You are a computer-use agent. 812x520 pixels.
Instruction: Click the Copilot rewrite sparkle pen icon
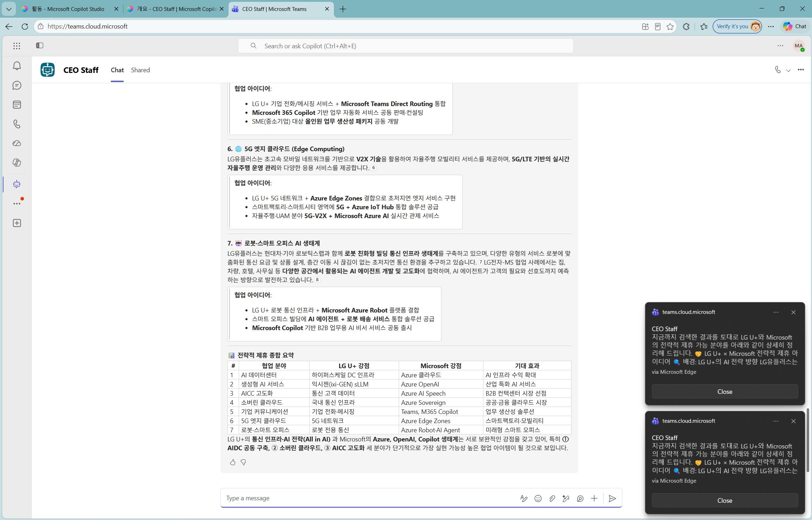pyautogui.click(x=566, y=499)
